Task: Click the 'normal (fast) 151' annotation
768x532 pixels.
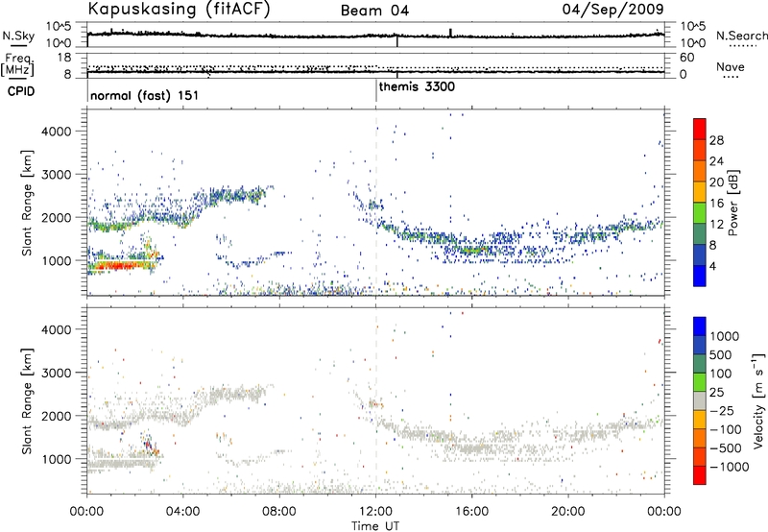Action: (145, 95)
